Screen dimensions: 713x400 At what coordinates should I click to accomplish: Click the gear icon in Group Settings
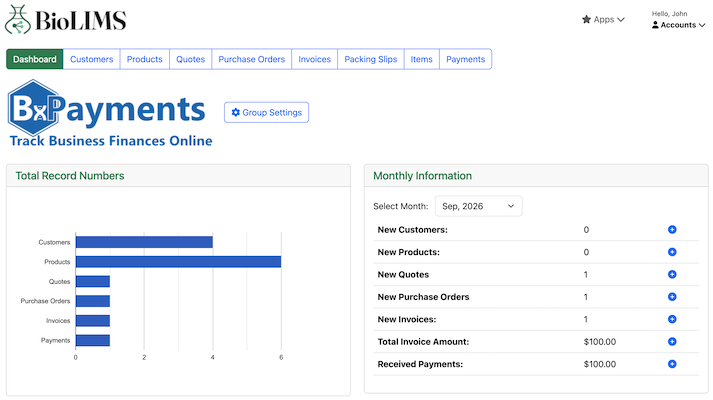point(236,112)
